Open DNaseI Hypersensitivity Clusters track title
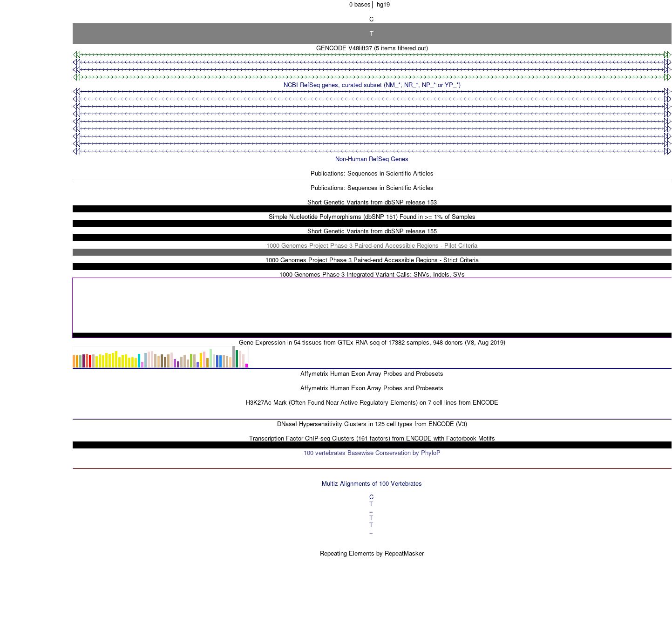The height and width of the screenshot is (631, 672). click(372, 424)
